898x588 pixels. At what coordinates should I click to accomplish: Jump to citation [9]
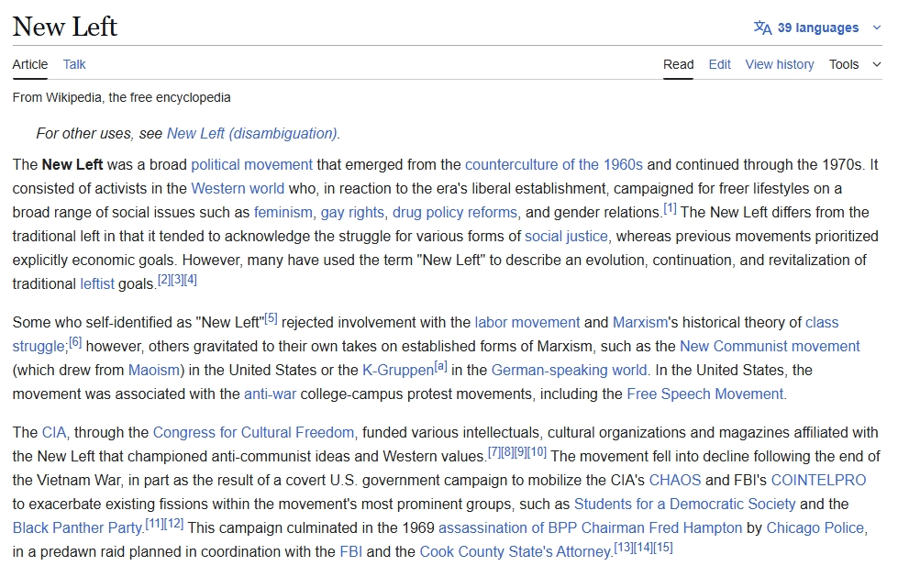pos(520,453)
